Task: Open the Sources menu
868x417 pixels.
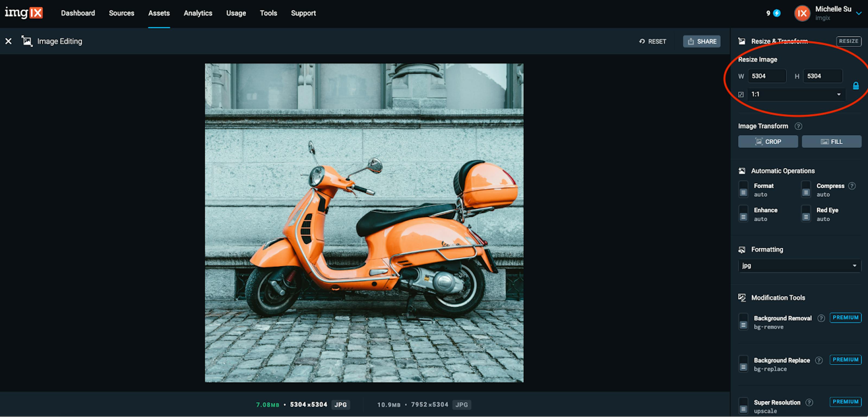Action: (x=121, y=13)
